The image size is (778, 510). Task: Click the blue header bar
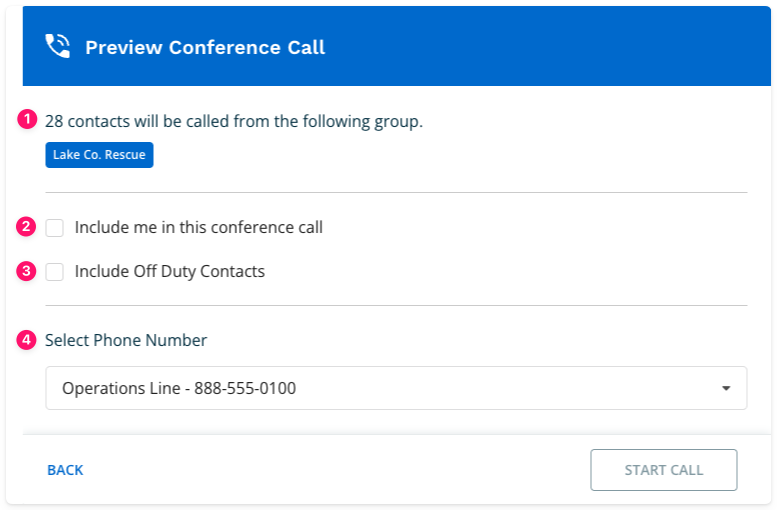click(x=396, y=46)
